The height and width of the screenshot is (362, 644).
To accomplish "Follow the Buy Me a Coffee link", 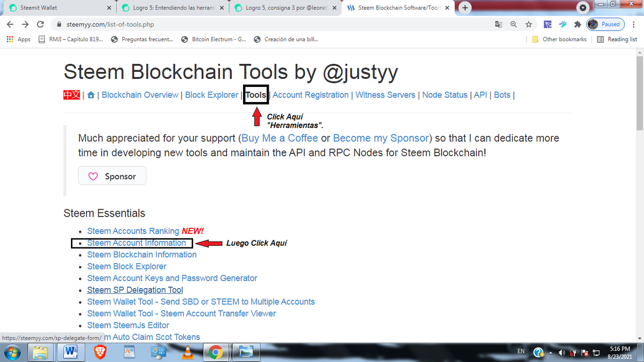I will [x=280, y=138].
